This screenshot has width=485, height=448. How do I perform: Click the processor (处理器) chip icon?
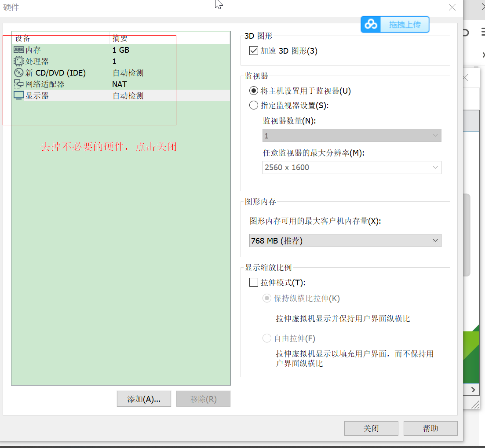coord(18,61)
